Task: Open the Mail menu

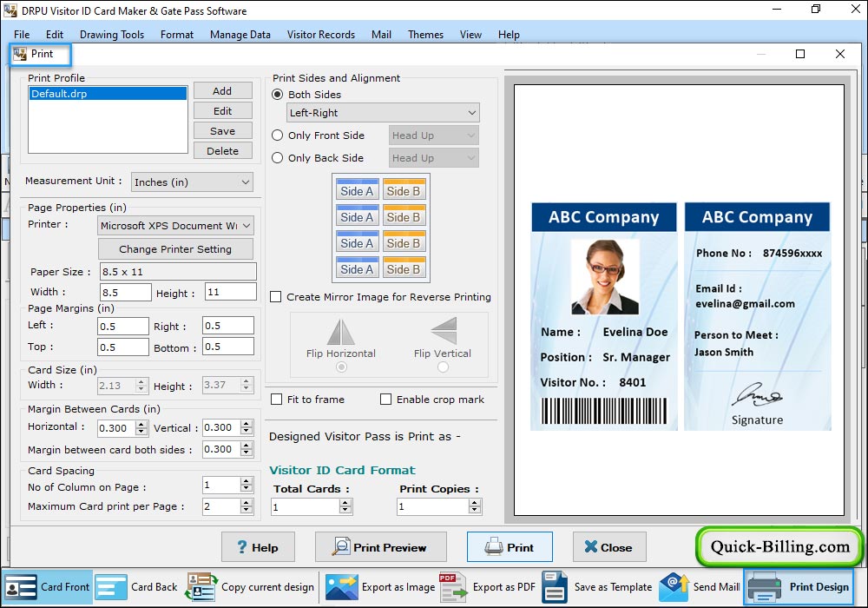Action: (x=381, y=35)
